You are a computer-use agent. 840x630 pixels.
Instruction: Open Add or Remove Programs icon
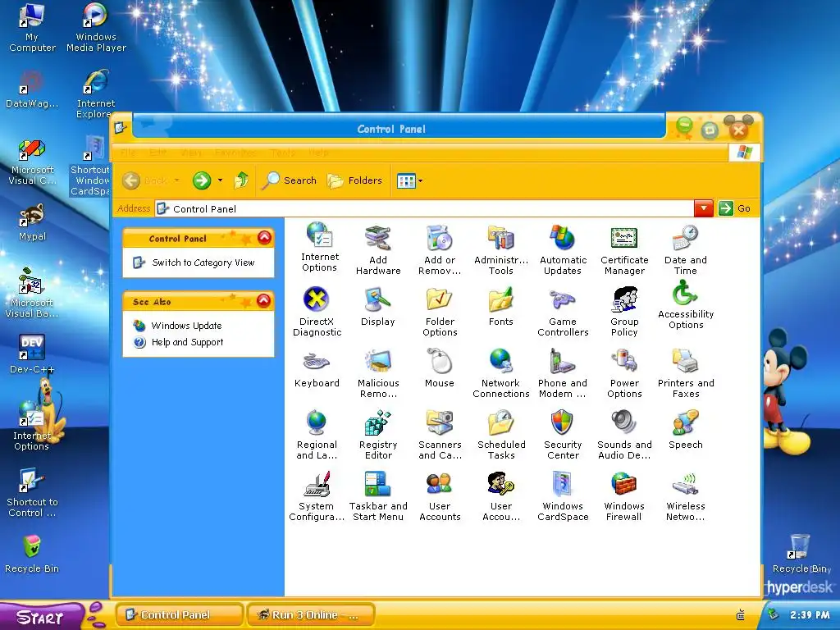[440, 250]
